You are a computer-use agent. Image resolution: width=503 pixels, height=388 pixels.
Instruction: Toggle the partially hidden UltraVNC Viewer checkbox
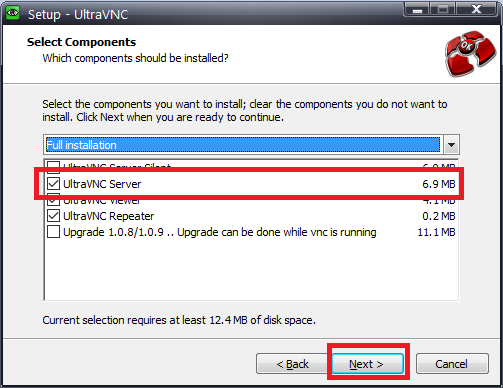[x=53, y=201]
